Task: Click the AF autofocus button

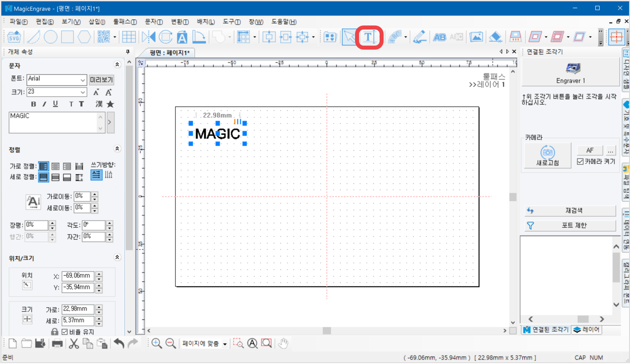Action: [x=590, y=151]
